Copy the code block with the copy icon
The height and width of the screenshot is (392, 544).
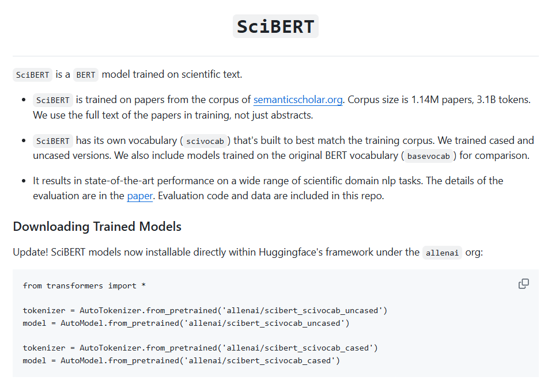tap(523, 284)
